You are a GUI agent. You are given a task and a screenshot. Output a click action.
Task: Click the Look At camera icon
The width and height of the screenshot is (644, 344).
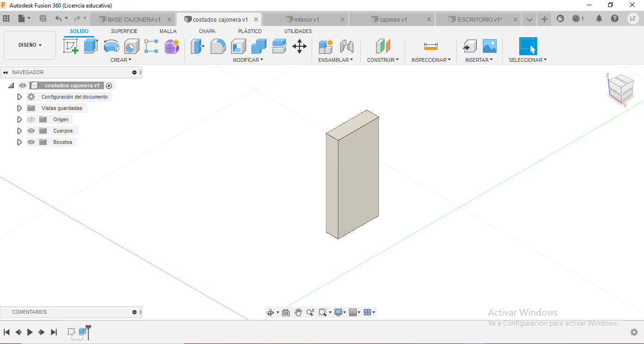pyautogui.click(x=286, y=312)
